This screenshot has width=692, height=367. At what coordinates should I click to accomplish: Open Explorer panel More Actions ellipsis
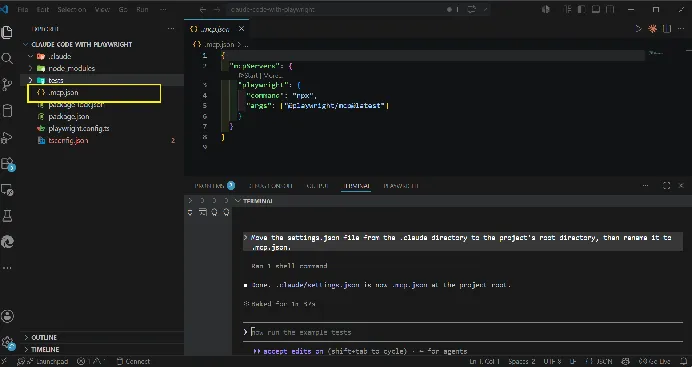pos(171,29)
